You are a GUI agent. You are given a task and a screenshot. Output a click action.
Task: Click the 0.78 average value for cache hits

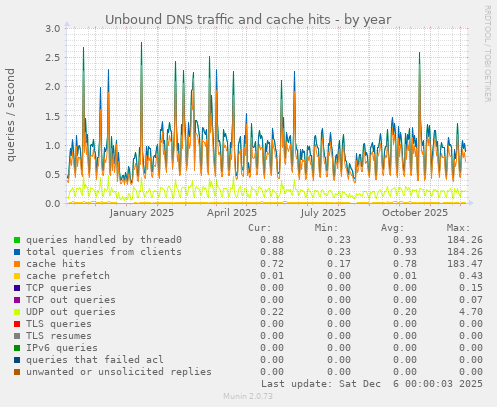point(405,264)
